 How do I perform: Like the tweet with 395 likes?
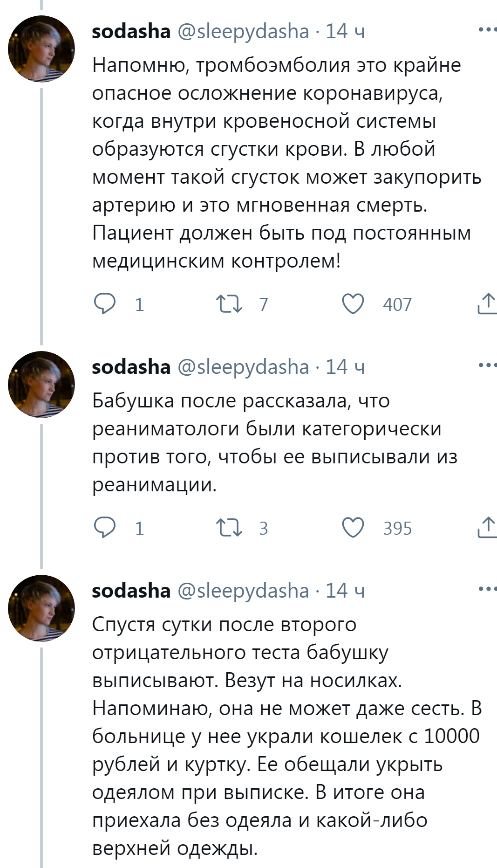point(353,528)
